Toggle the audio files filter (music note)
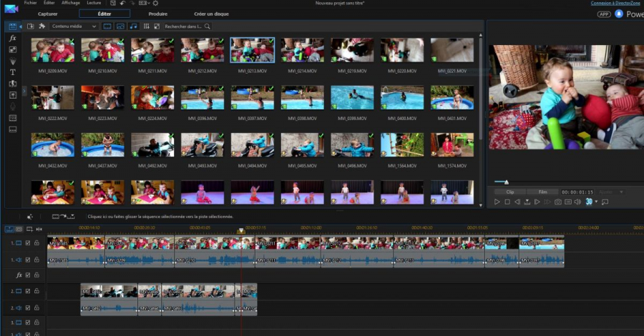The width and height of the screenshot is (644, 336). coord(133,26)
